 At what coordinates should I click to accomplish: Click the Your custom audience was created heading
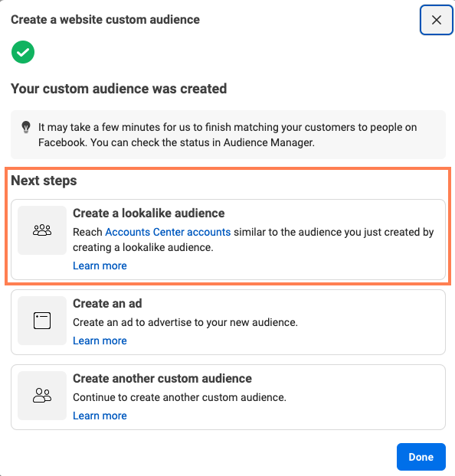click(x=119, y=89)
